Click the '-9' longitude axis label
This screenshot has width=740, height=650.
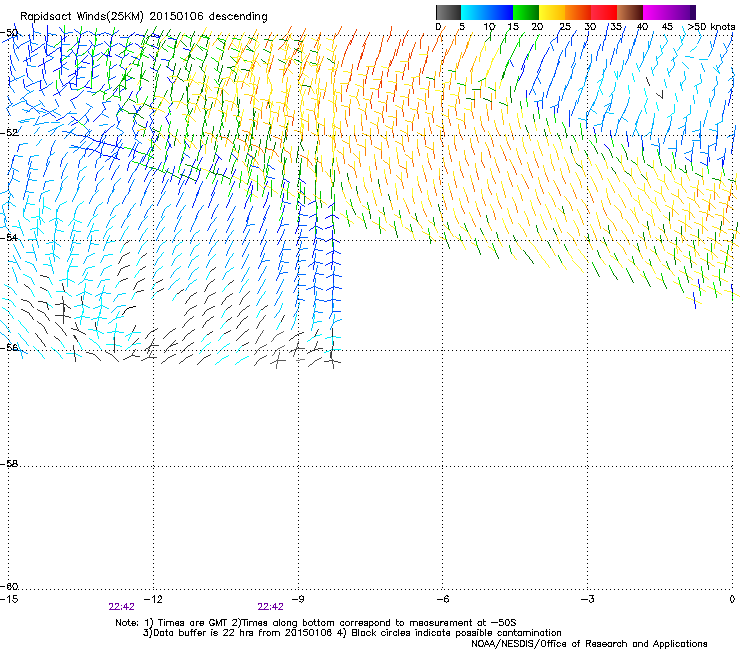tap(298, 599)
